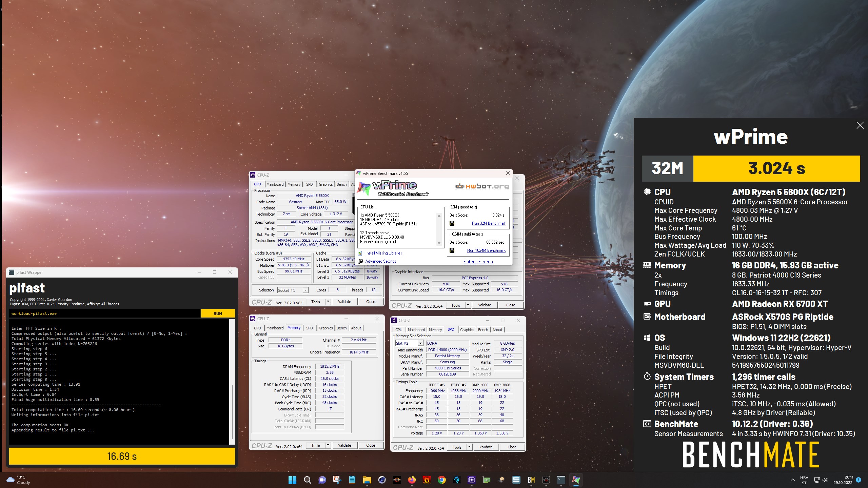Click the 16.69 s result bar in pifast
Screen dimensions: 868x488
pyautogui.click(x=122, y=456)
